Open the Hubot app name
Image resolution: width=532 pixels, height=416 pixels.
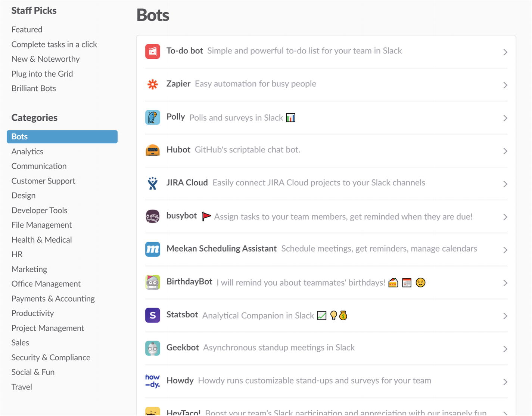pos(178,150)
